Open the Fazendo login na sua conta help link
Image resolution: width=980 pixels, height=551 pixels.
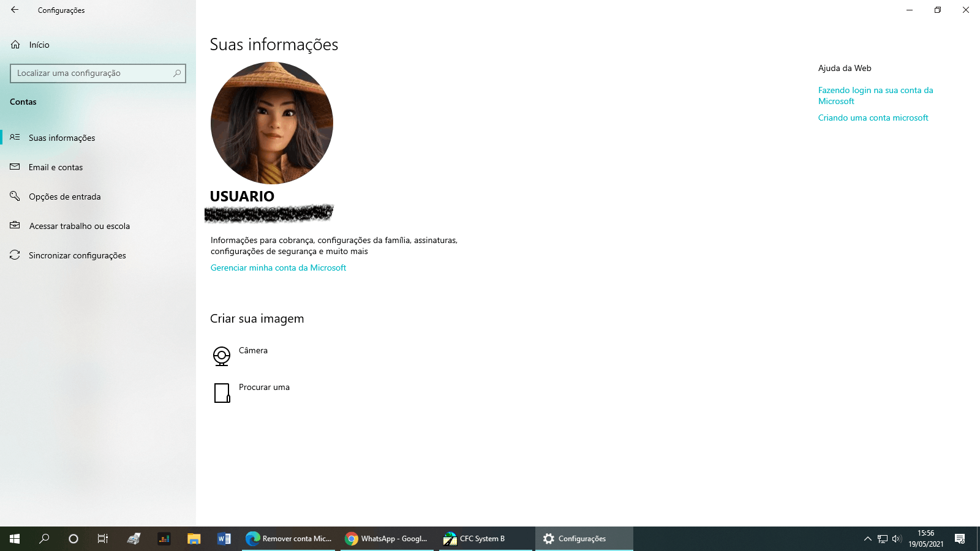pos(876,96)
